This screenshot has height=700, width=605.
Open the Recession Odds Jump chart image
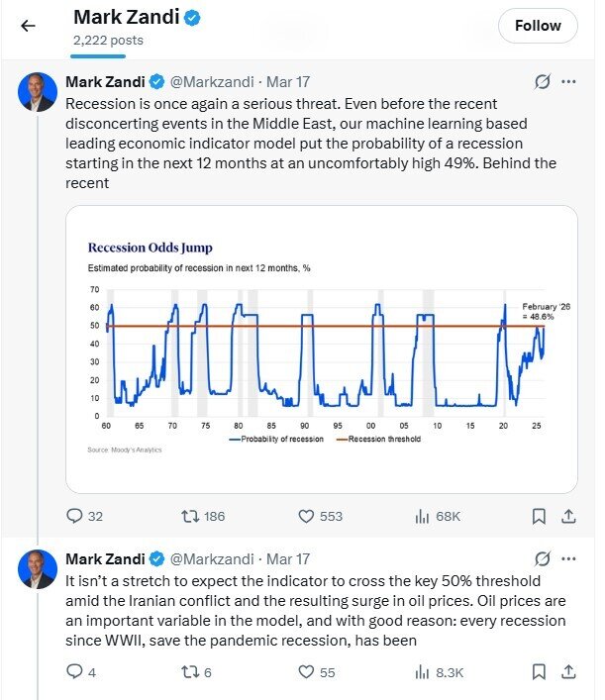[322, 350]
